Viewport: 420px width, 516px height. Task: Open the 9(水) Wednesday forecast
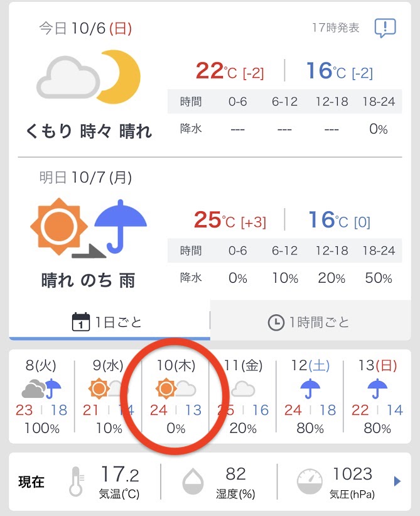108,397
